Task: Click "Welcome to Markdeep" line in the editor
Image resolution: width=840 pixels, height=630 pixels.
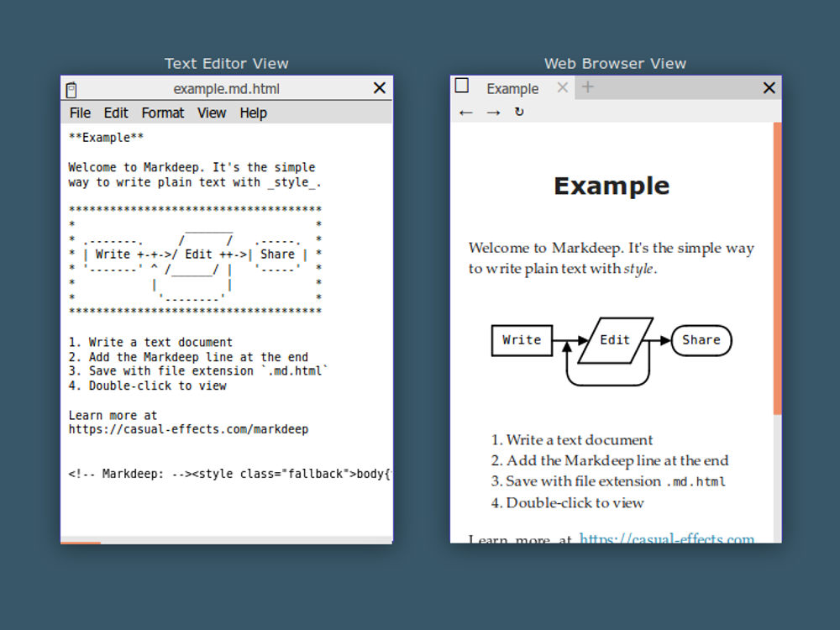Action: coord(192,167)
